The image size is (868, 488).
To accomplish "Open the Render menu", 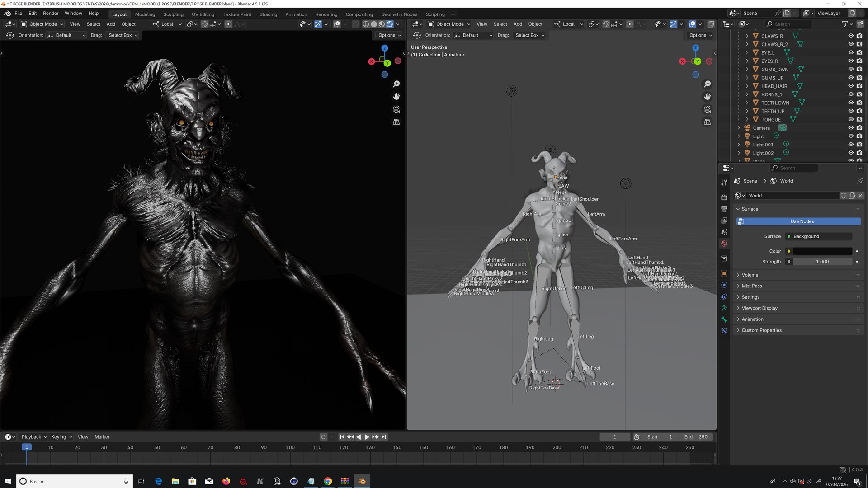I will click(51, 14).
